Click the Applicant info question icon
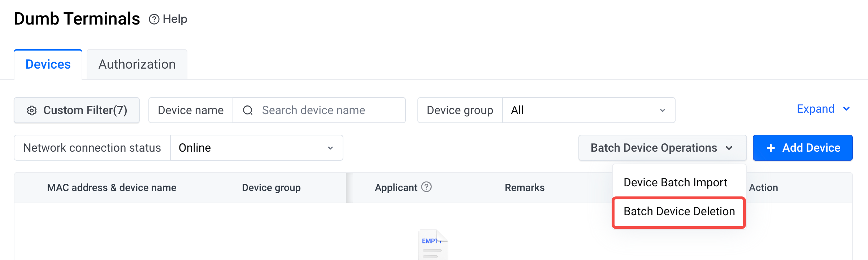 click(x=426, y=187)
